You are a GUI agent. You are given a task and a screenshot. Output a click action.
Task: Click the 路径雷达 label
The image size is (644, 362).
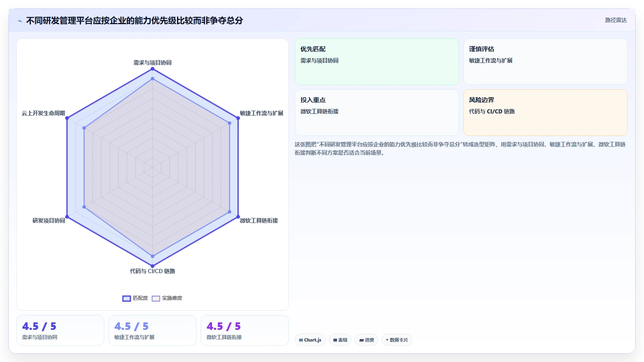pyautogui.click(x=616, y=20)
